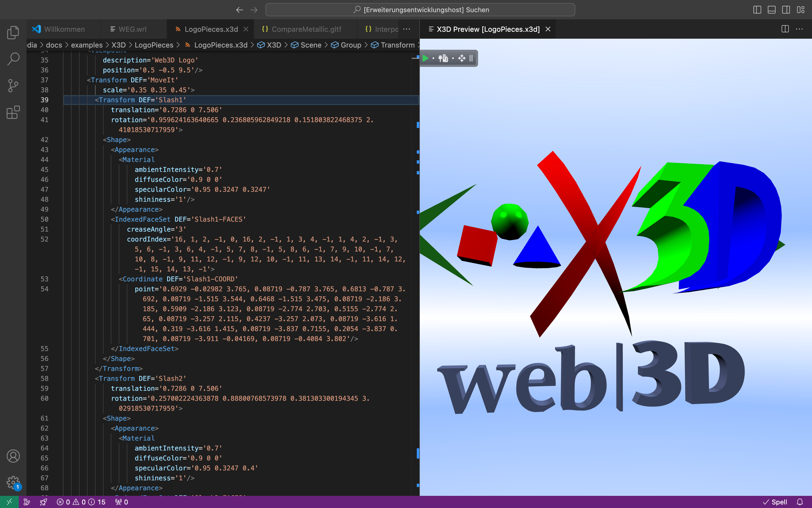Open Spell checker status item

pyautogui.click(x=775, y=502)
